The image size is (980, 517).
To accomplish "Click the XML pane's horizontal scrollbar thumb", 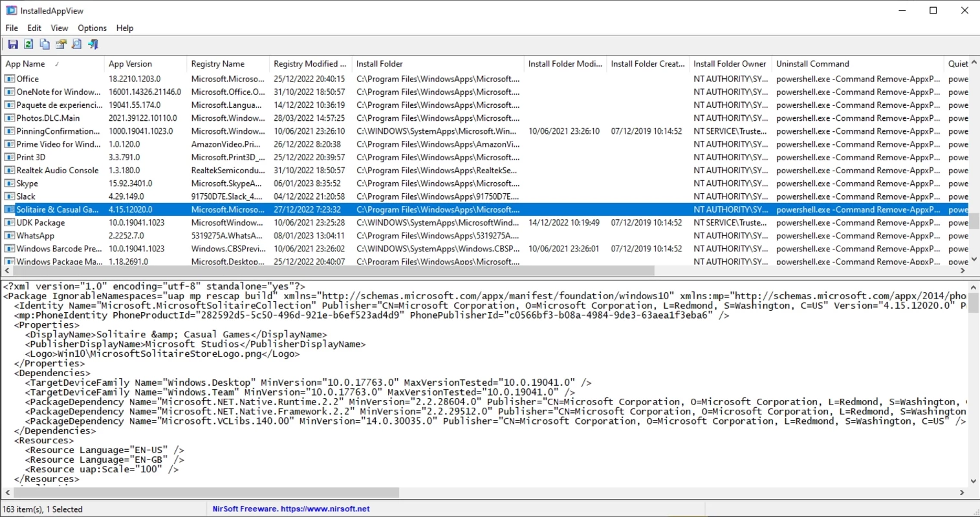I will click(x=206, y=492).
